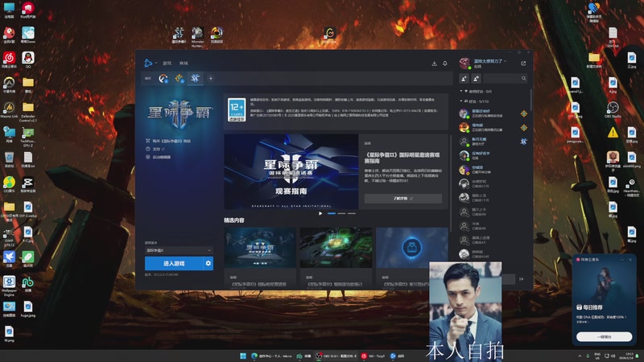Expand the game version dropdown
Image resolution: width=644 pixels, height=362 pixels.
(179, 250)
